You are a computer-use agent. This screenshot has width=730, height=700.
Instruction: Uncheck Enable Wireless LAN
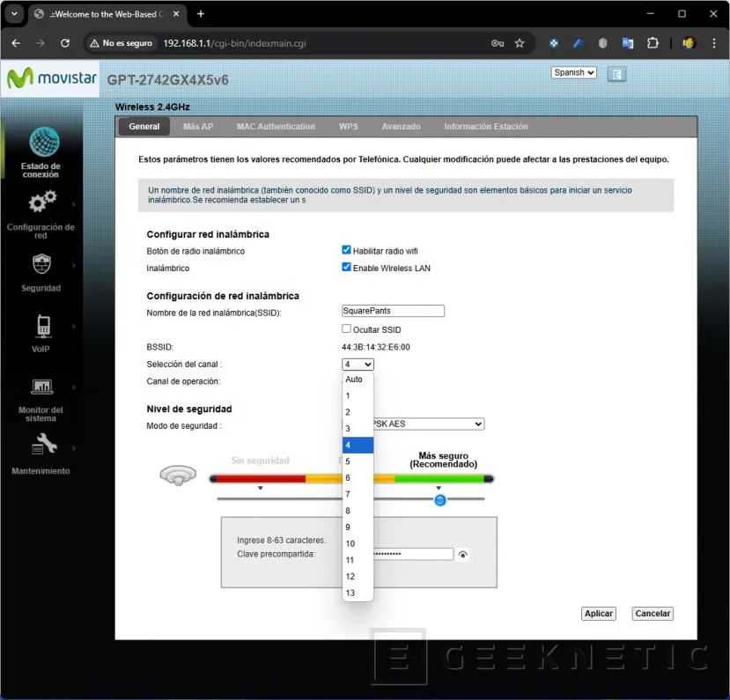coord(346,267)
